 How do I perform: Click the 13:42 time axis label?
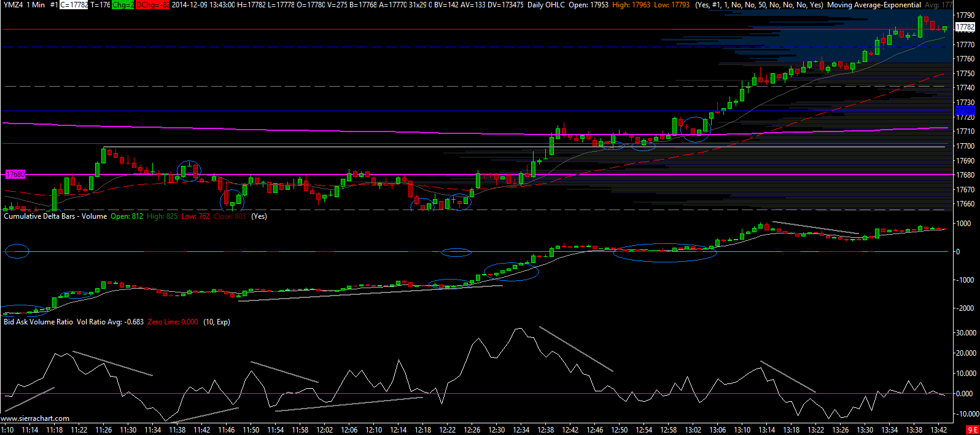tap(939, 430)
